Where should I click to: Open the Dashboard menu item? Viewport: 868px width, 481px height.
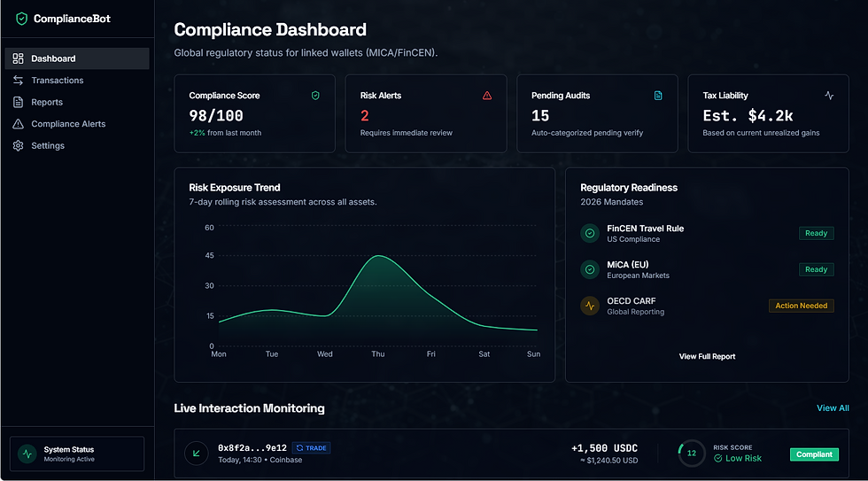(53, 58)
